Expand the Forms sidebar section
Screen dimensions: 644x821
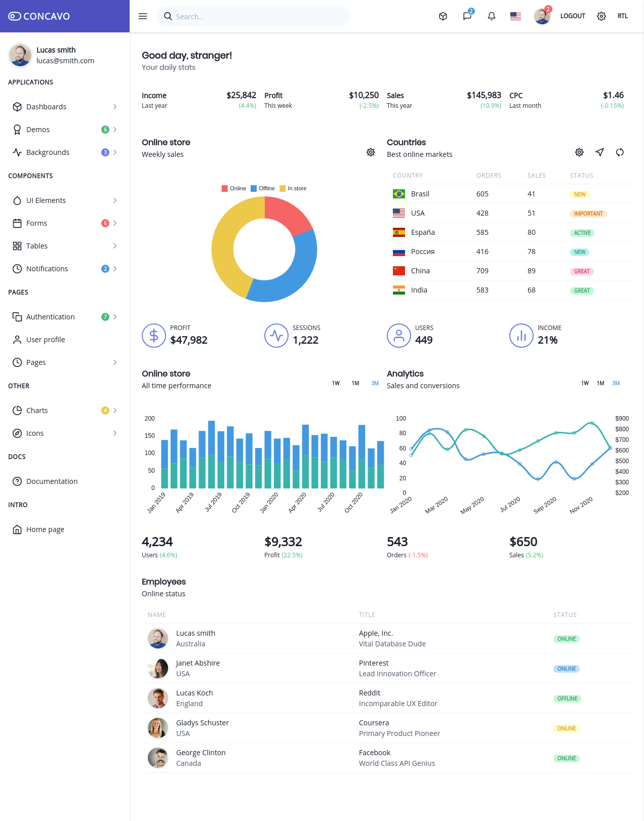pyautogui.click(x=65, y=223)
